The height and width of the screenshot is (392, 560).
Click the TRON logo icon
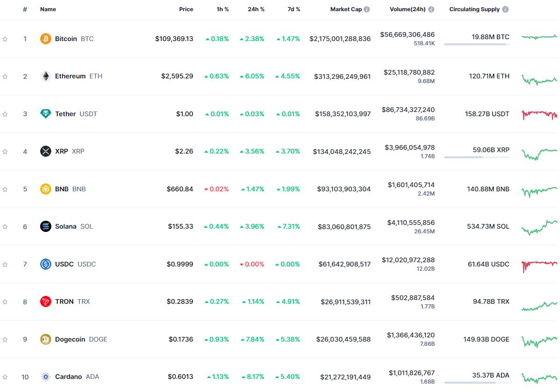[x=45, y=301]
